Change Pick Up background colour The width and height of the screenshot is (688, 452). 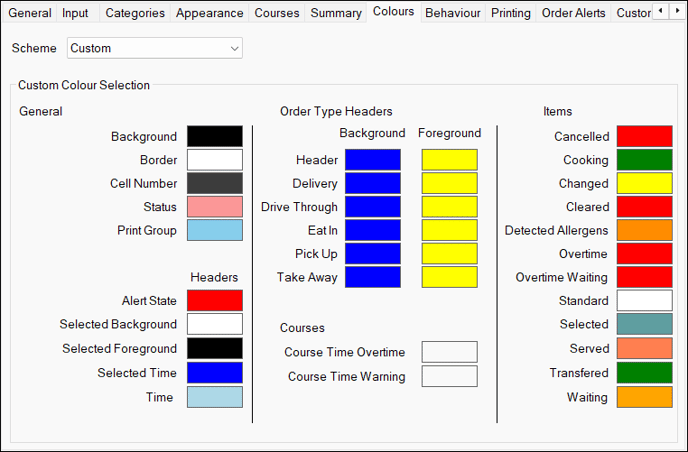coord(373,254)
